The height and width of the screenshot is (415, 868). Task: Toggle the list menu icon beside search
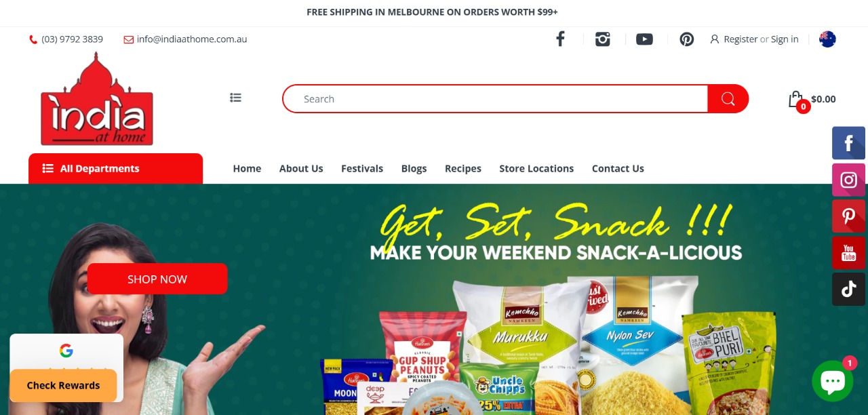coord(235,98)
